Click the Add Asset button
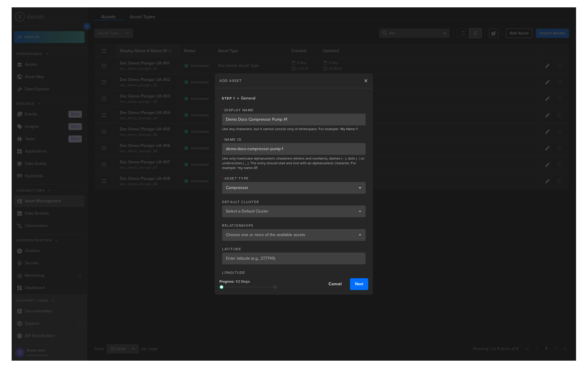The width and height of the screenshot is (588, 368). 519,33
